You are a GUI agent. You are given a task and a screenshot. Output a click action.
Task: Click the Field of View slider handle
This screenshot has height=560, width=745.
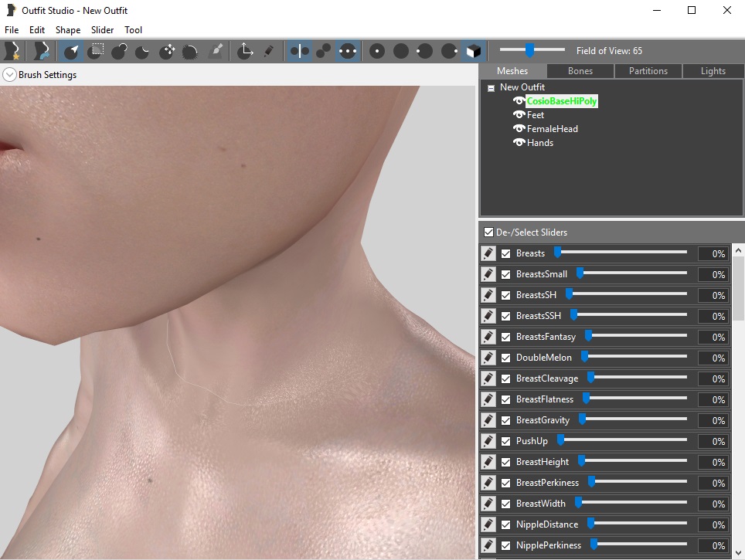529,50
